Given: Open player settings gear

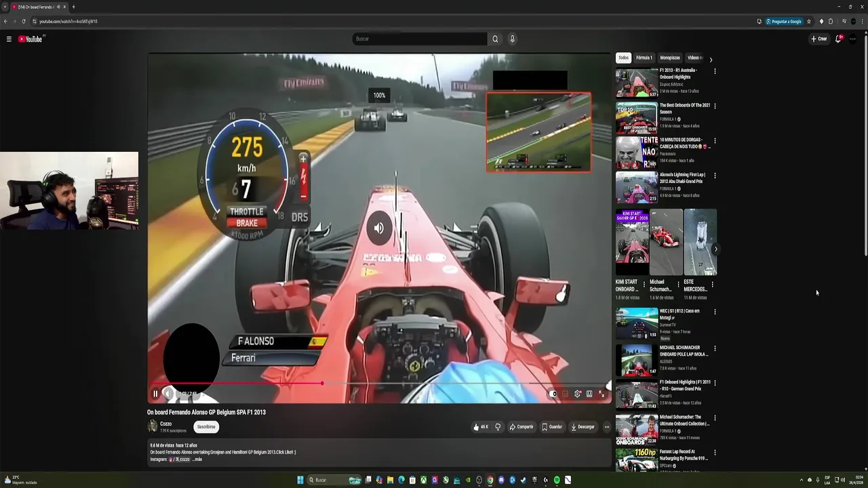Looking at the screenshot, I should (x=578, y=394).
